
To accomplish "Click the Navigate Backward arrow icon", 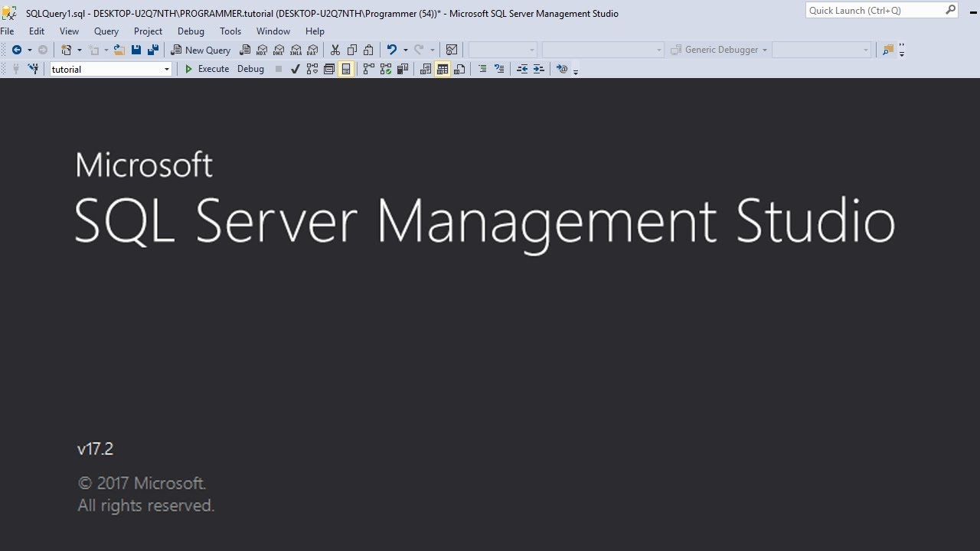I will click(x=16, y=50).
